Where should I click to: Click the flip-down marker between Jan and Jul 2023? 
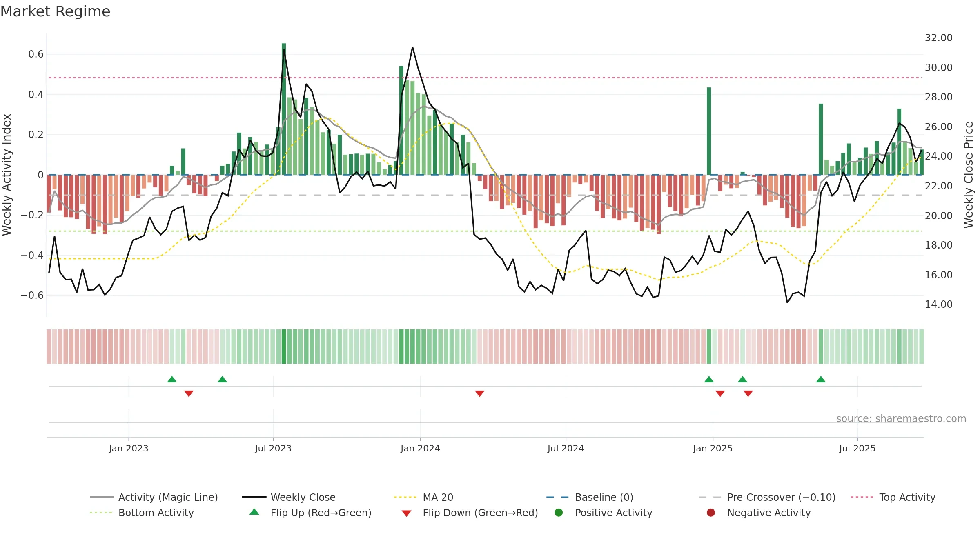pyautogui.click(x=189, y=393)
